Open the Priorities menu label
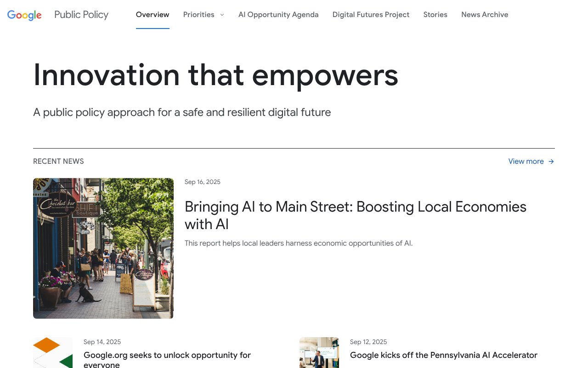The height and width of the screenshot is (368, 588). pyautogui.click(x=198, y=15)
